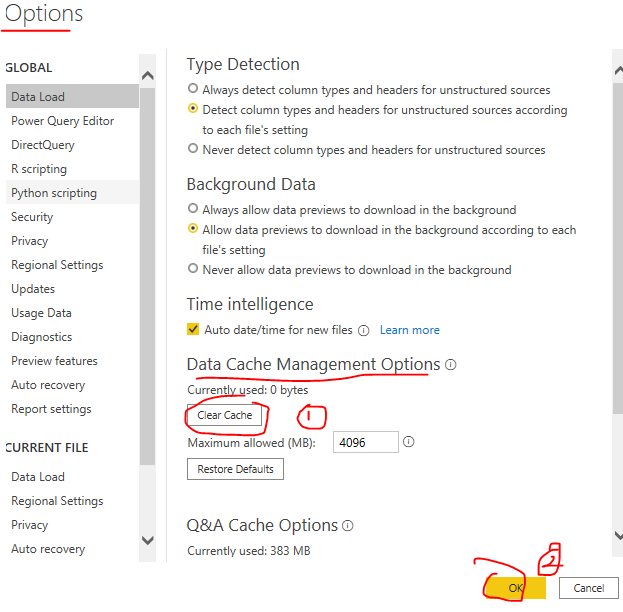This screenshot has width=623, height=612.
Task: Select Never detect column types and headers
Action: coord(193,148)
